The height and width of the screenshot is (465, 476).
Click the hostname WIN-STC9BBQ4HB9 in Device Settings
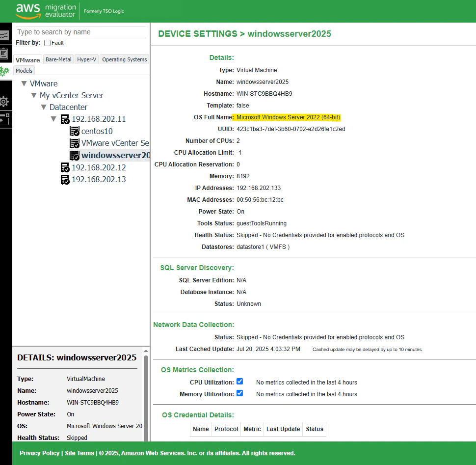pyautogui.click(x=264, y=94)
